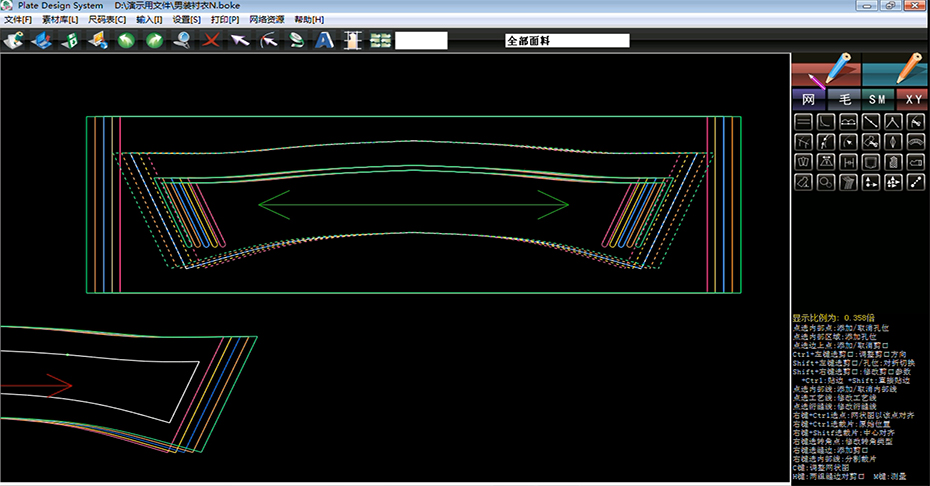Screen dimensions: 930x486
Task: Select the compass dart tool icon
Action: 894,121
